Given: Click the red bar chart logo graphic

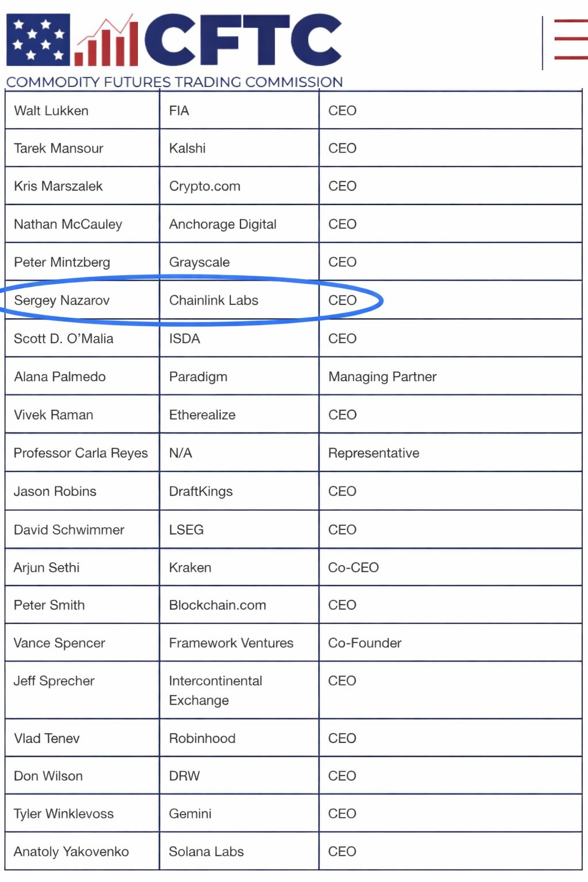Looking at the screenshot, I should (107, 42).
